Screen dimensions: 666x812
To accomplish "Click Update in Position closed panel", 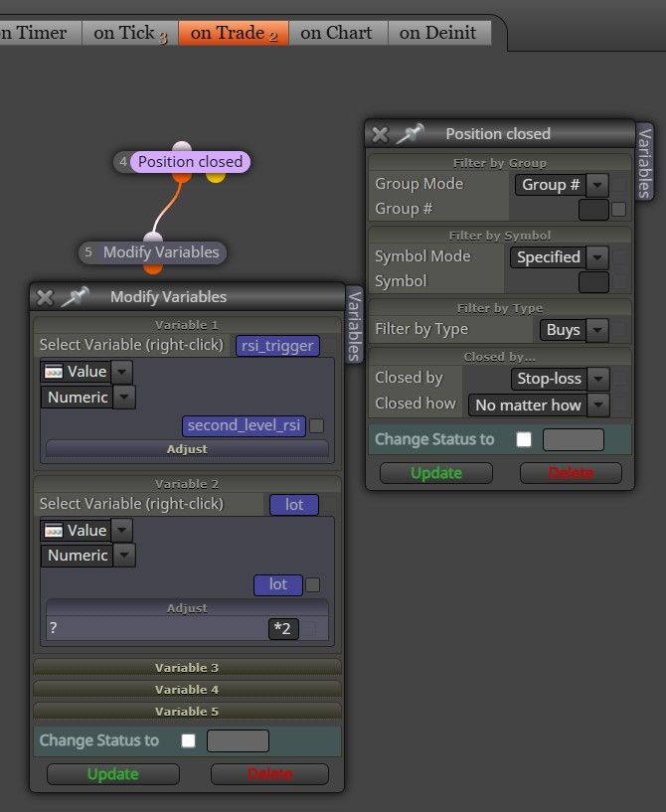I will 436,473.
